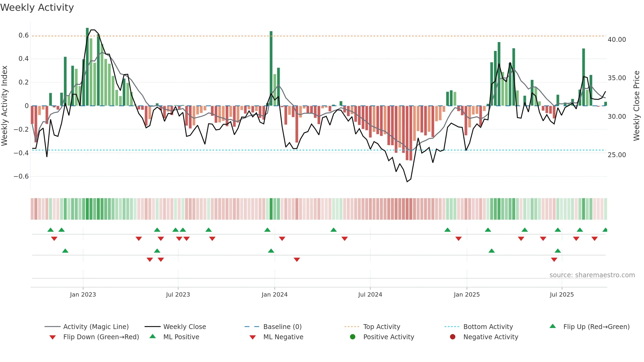Click the flip-up triangle just before Jan 2025
The image size is (644, 362).
448,230
